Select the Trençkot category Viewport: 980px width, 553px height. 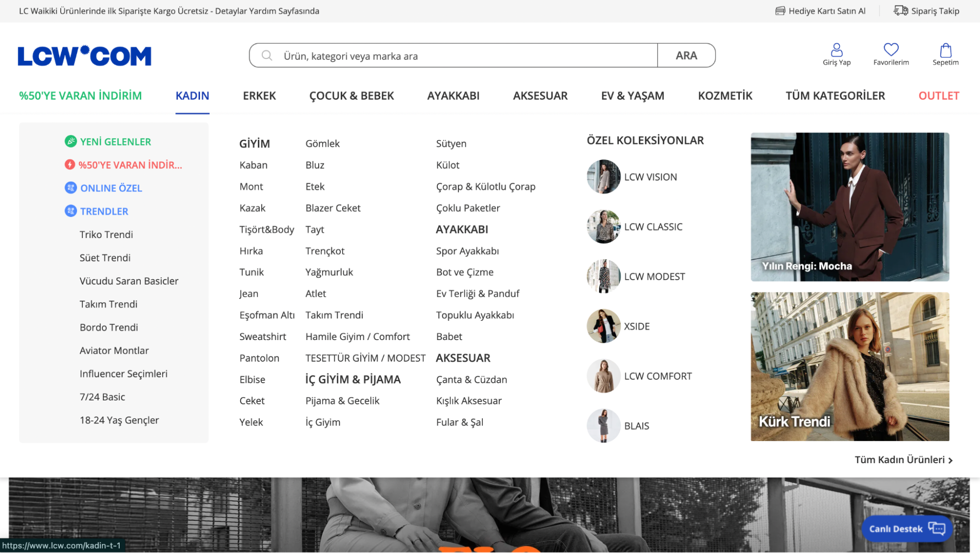tap(325, 251)
